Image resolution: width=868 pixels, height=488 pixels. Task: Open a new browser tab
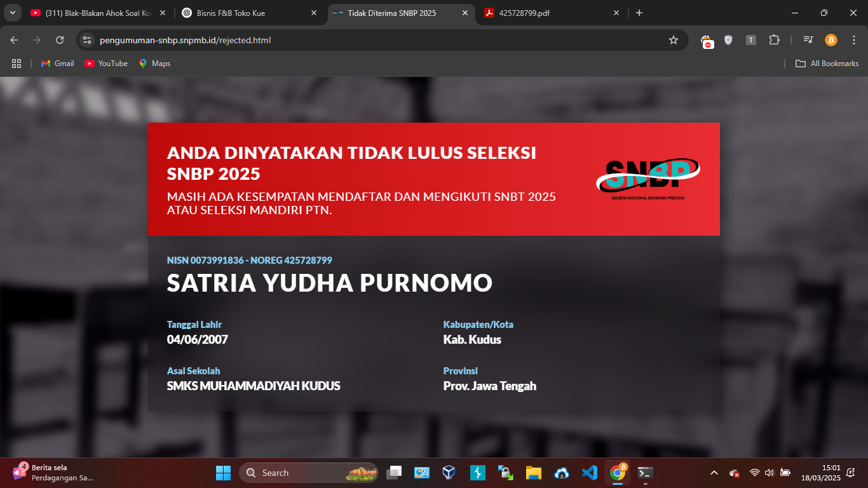click(x=639, y=13)
